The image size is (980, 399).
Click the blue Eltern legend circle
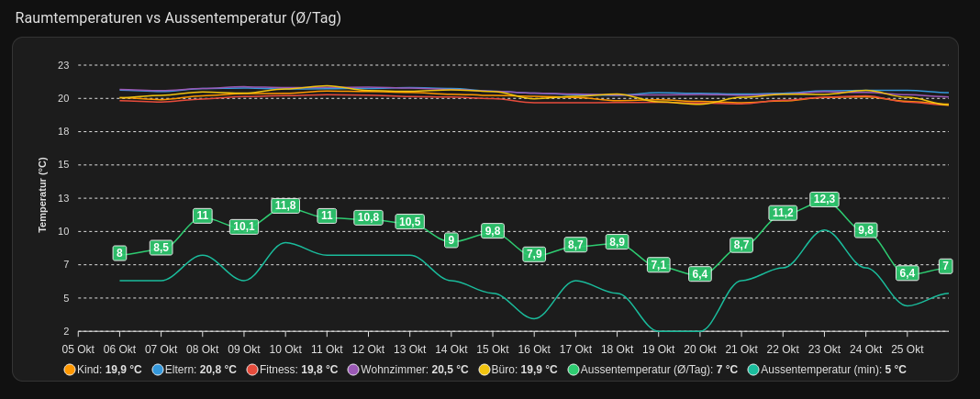[x=158, y=370]
